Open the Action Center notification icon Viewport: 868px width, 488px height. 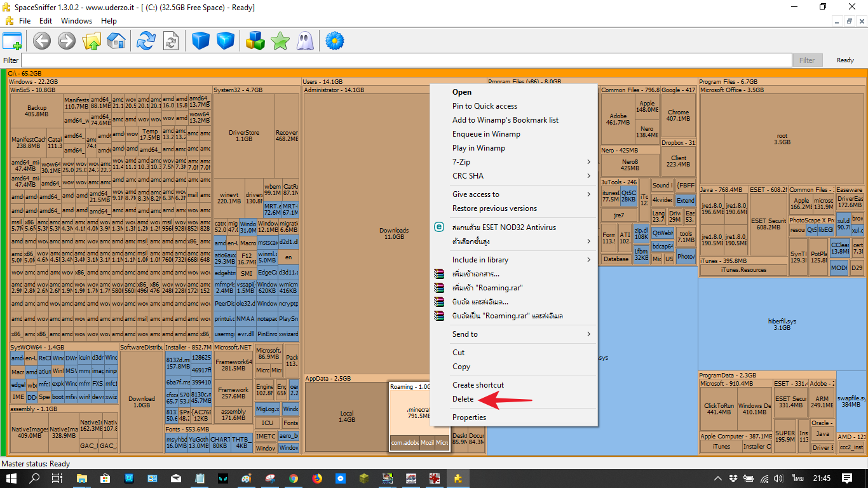846,478
